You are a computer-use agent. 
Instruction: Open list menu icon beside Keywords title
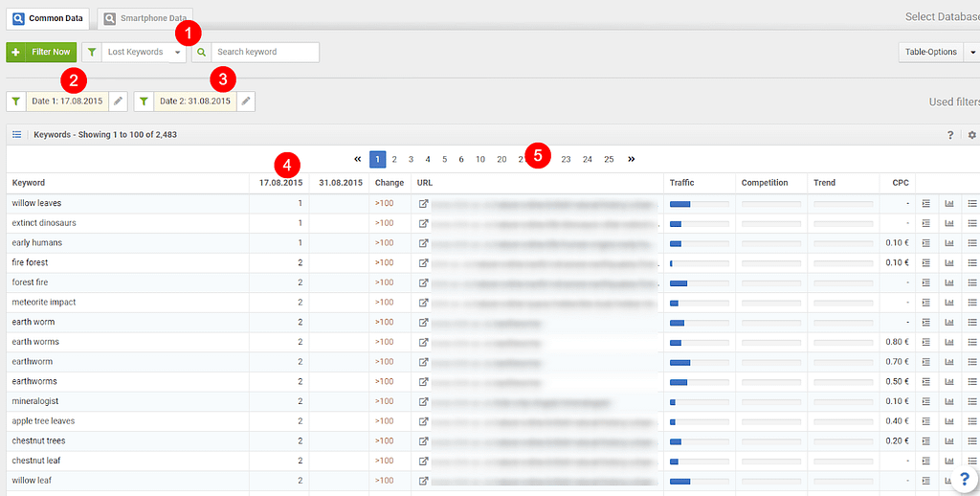(x=16, y=135)
